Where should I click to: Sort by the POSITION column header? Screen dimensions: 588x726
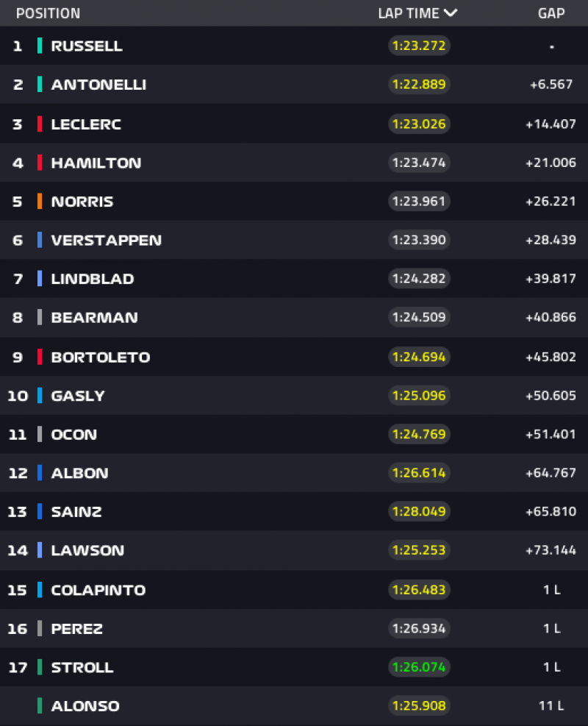48,13
